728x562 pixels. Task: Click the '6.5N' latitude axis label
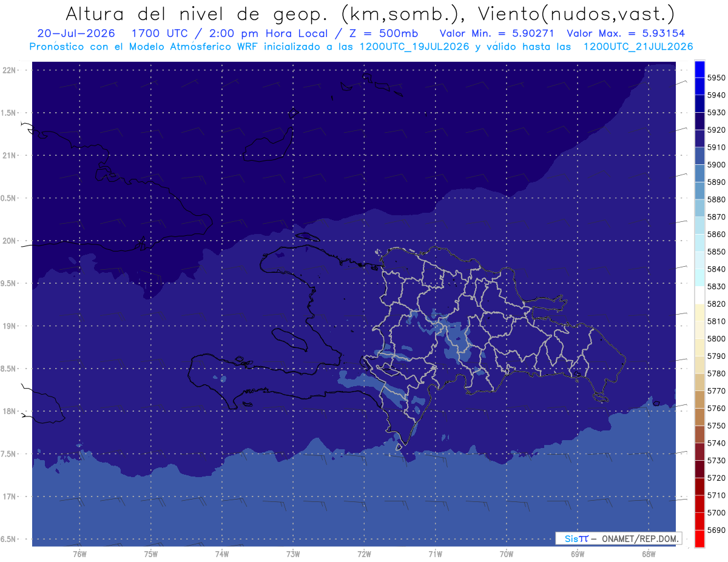tap(8, 539)
